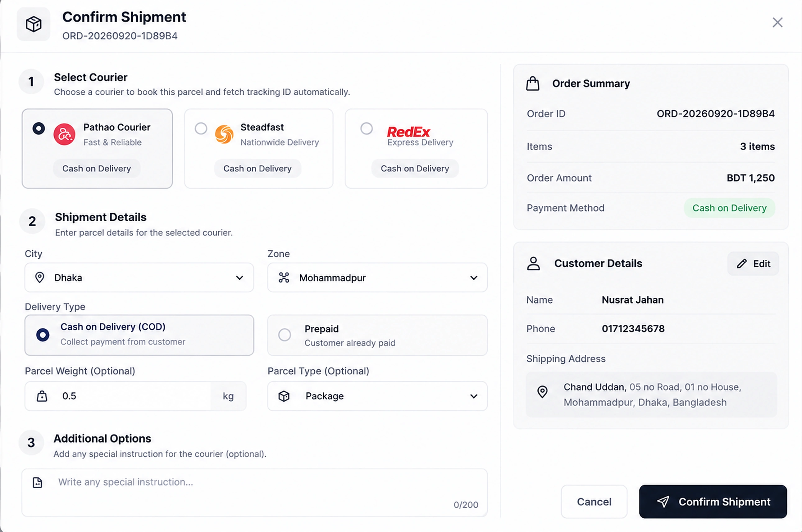Open the Parcel Type dropdown chevron
This screenshot has width=802, height=532.
tap(474, 396)
